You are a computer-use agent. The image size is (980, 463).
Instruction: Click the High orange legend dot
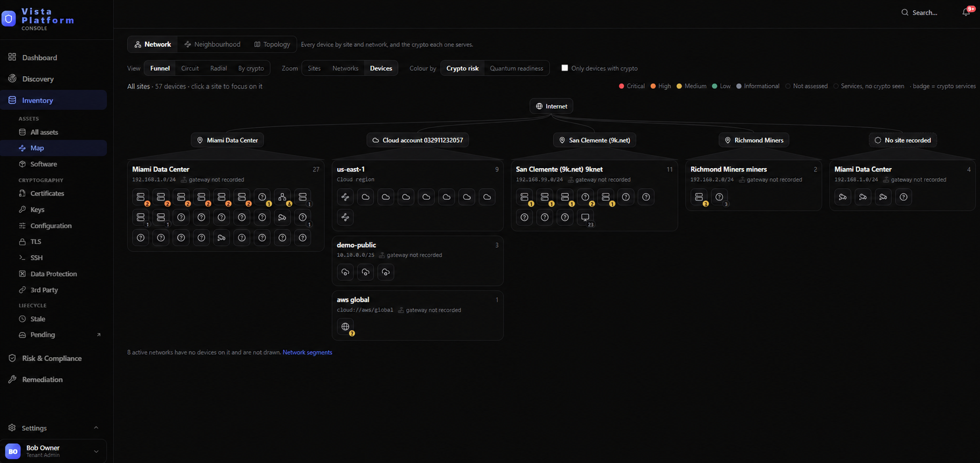click(653, 86)
